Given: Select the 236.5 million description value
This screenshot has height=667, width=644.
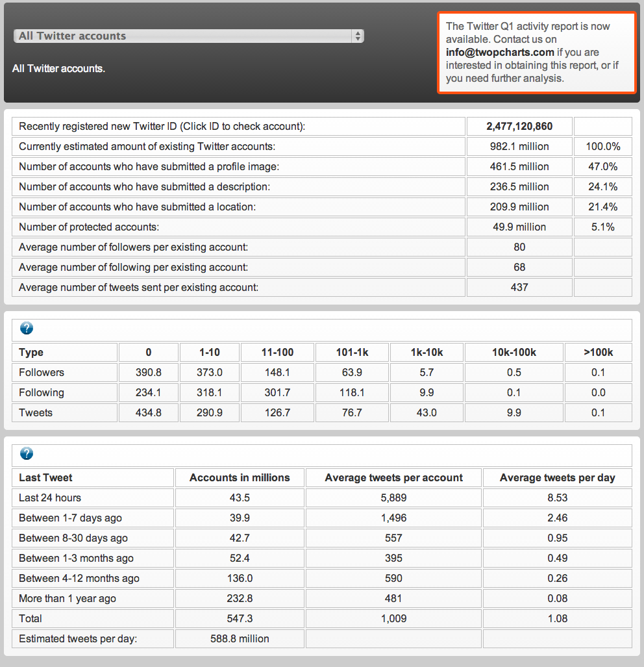Looking at the screenshot, I should [519, 187].
